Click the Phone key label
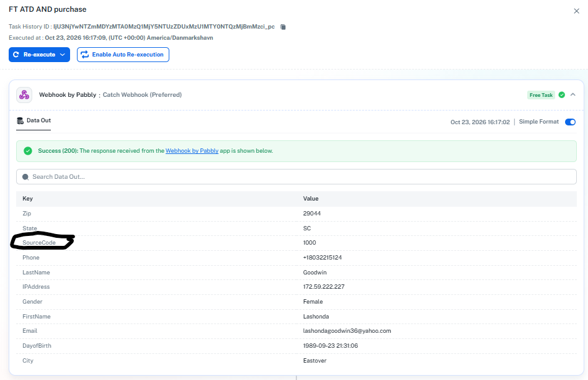The height and width of the screenshot is (380, 588). tap(31, 258)
